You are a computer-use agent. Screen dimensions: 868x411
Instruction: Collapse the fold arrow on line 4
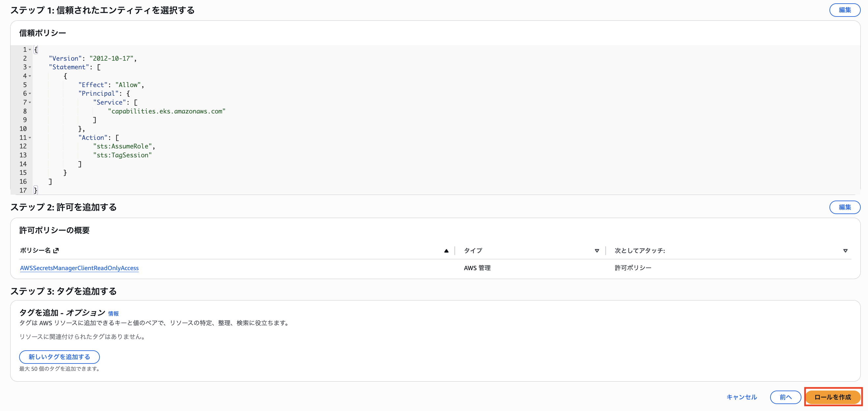[30, 76]
